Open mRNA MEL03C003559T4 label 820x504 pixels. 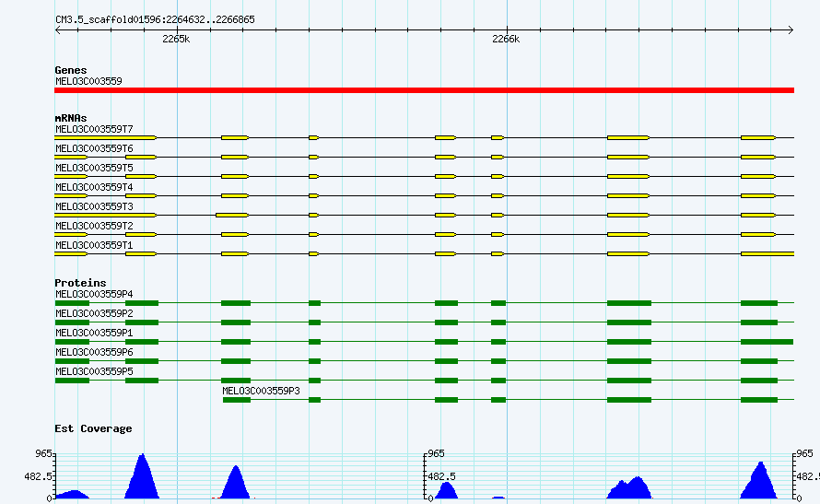[94, 187]
